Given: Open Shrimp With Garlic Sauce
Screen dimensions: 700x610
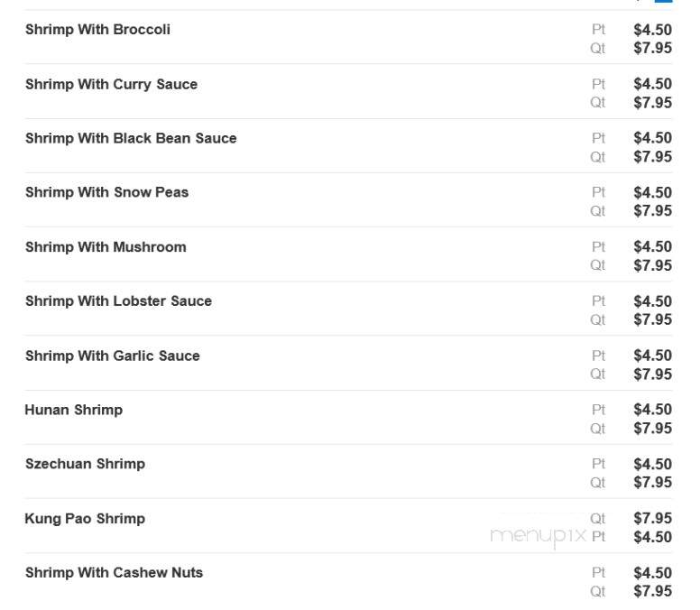Looking at the screenshot, I should (x=113, y=356).
